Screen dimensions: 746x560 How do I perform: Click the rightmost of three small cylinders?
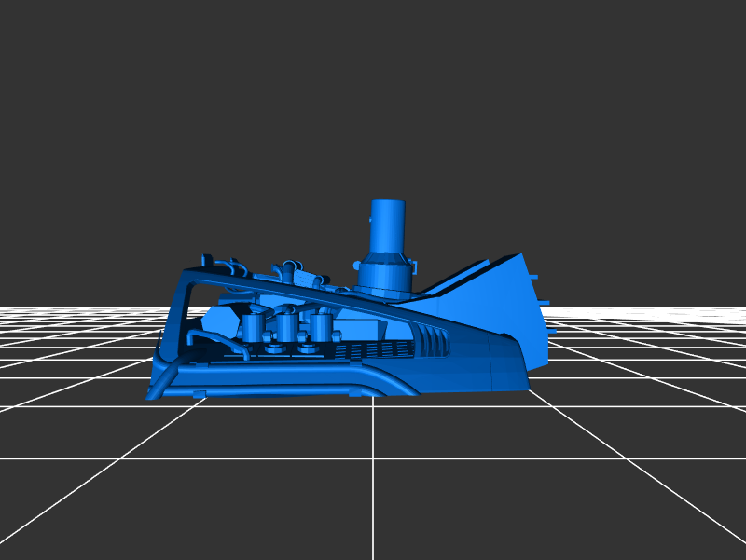(320, 327)
